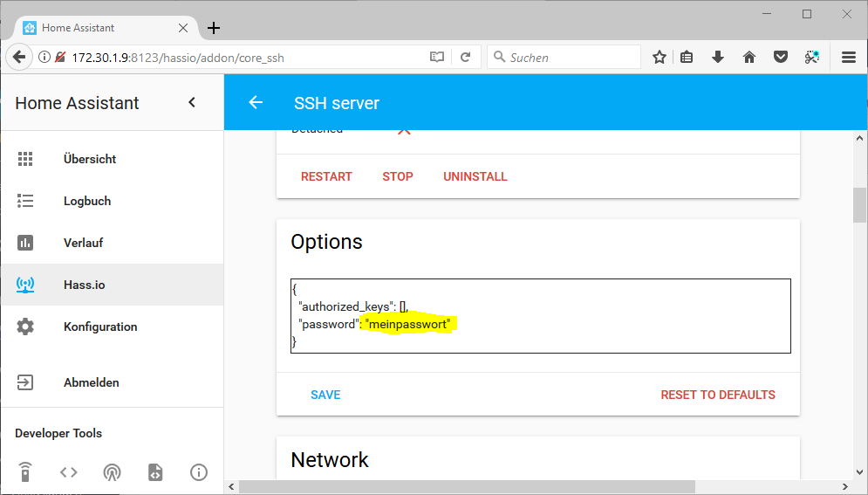Click the URL address bar

[x=243, y=57]
